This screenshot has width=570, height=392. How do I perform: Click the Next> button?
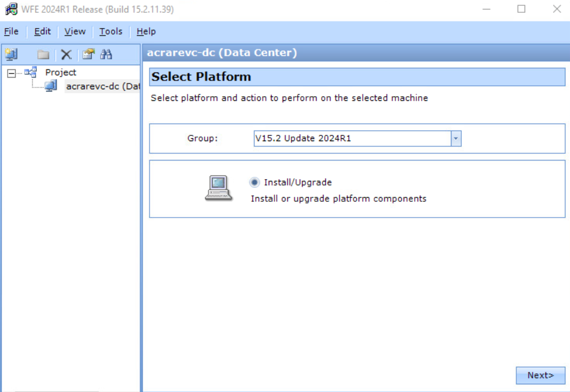click(540, 375)
